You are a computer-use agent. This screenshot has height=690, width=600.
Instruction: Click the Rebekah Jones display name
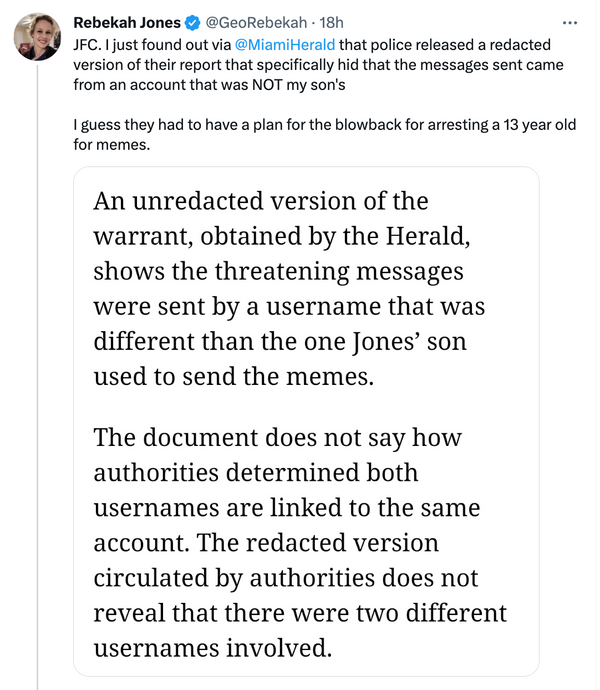pos(127,22)
